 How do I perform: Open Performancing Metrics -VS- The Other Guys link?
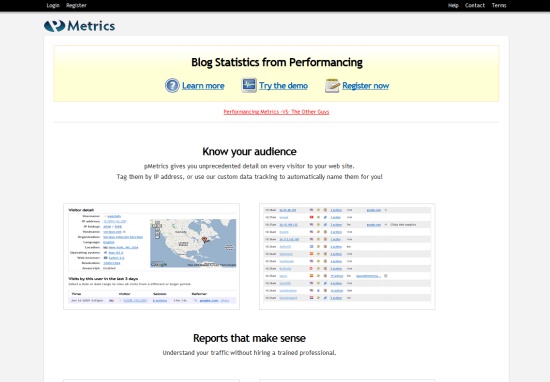276,112
